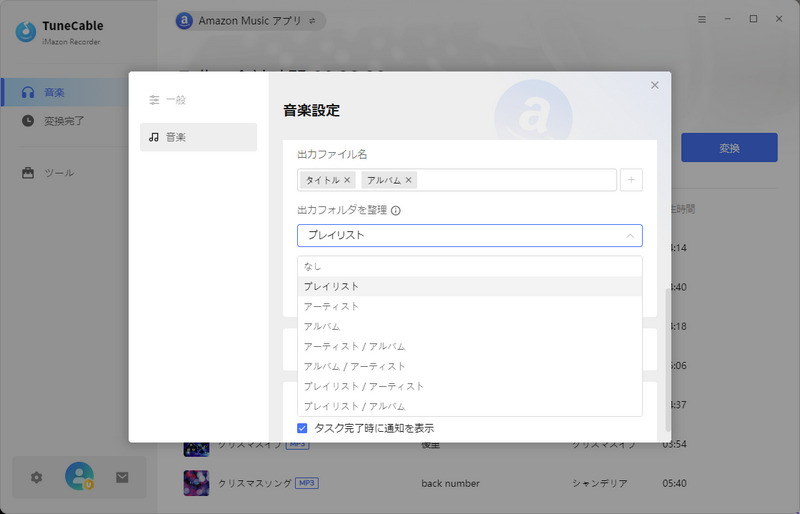
Task: Collapse the 出力フォルダを整理 dropdown showing プレイリスト
Action: point(470,235)
